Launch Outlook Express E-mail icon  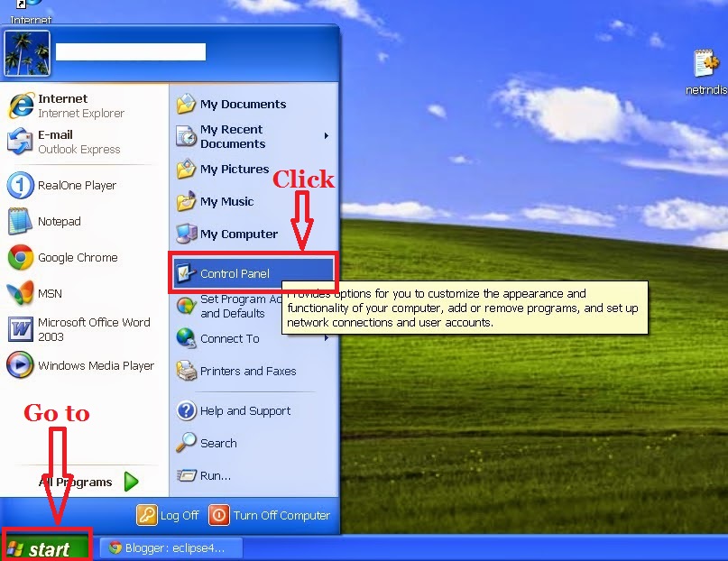20,142
